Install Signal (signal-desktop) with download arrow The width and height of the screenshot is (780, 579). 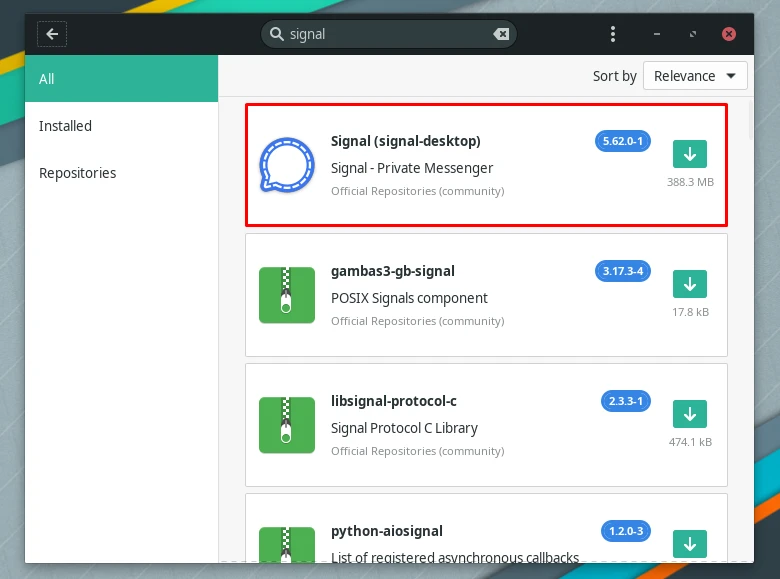tap(689, 154)
